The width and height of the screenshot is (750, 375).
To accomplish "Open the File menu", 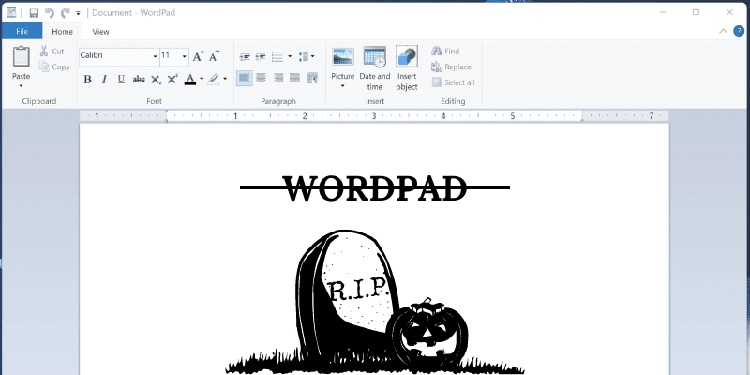I will tap(22, 32).
